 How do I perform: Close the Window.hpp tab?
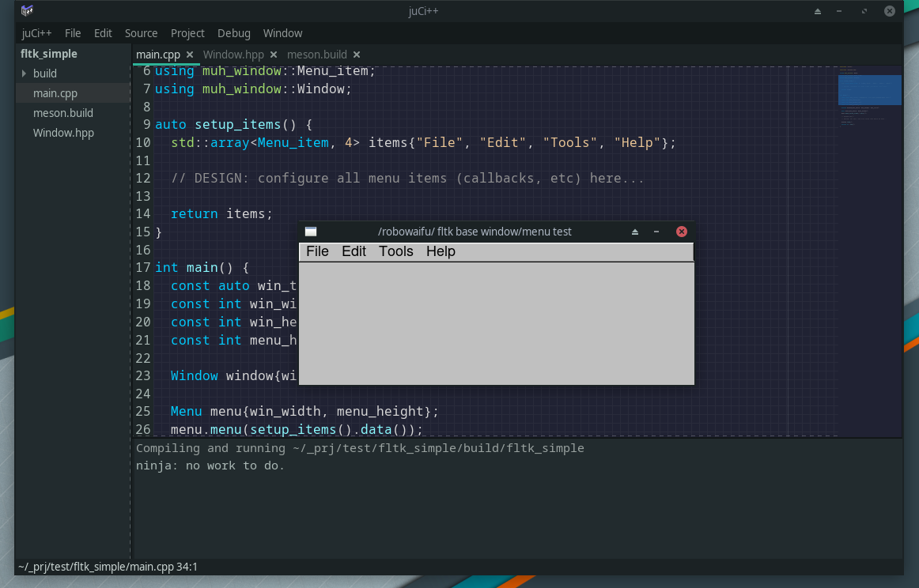pos(274,55)
